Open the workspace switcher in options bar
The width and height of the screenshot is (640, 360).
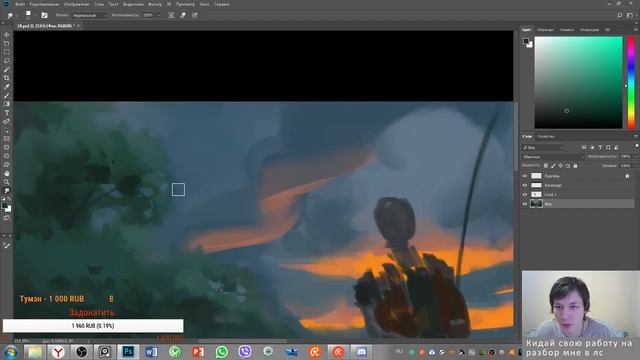pos(630,15)
